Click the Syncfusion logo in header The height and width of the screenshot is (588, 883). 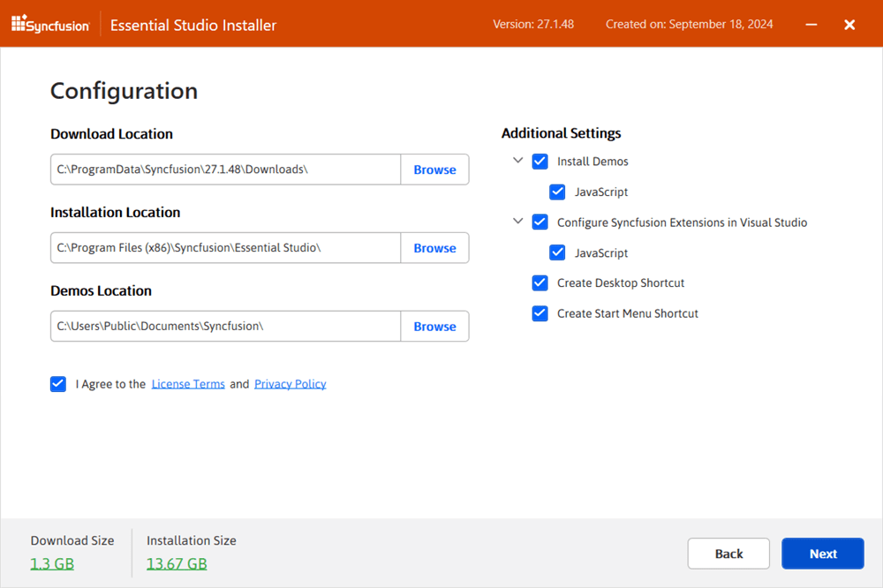[x=50, y=24]
